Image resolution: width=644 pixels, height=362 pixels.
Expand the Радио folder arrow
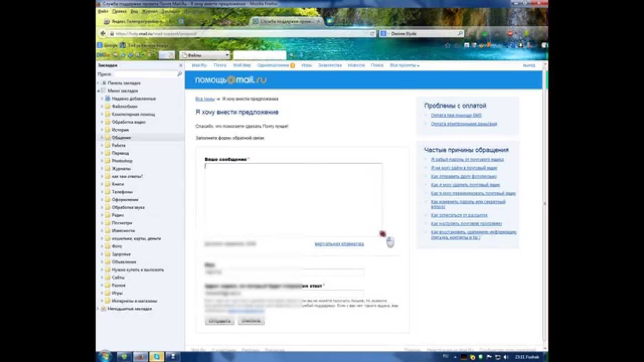(x=102, y=215)
